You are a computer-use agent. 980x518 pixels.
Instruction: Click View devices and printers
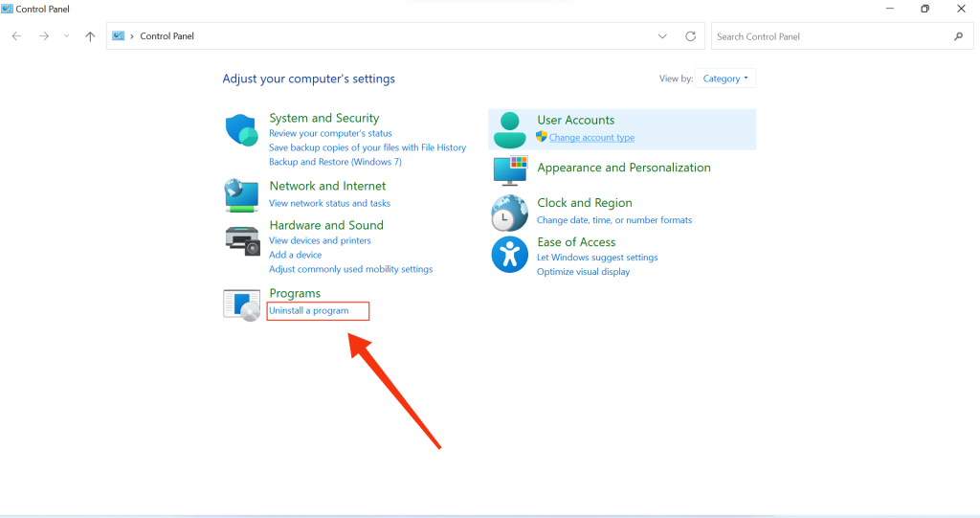click(320, 241)
